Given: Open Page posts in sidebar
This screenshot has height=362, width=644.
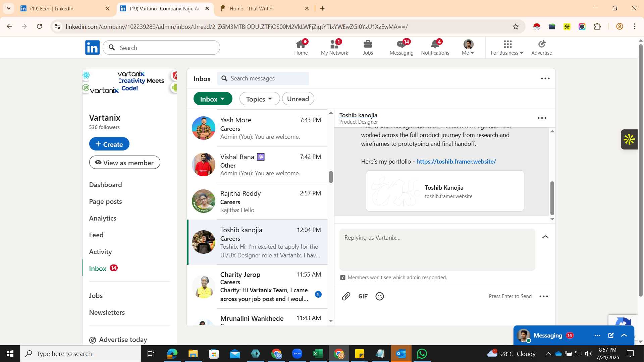Looking at the screenshot, I should (105, 201).
